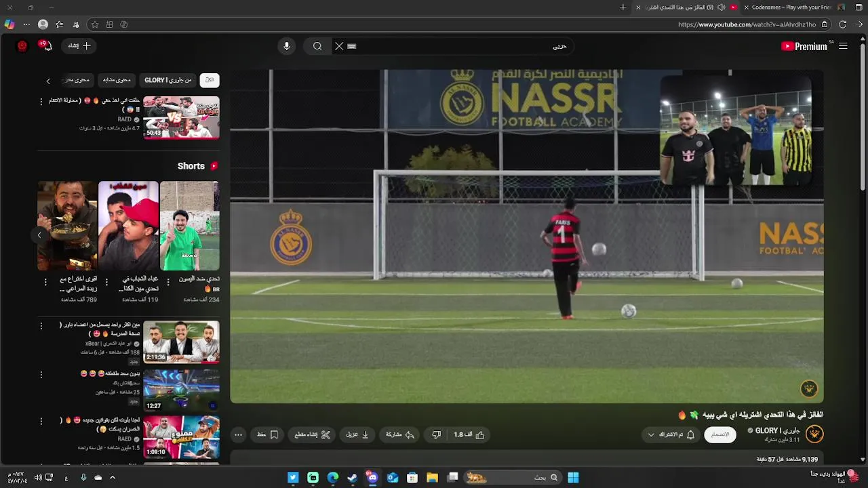Mute the YouTube tab using speaker icon
The width and height of the screenshot is (868, 488).
721,7
